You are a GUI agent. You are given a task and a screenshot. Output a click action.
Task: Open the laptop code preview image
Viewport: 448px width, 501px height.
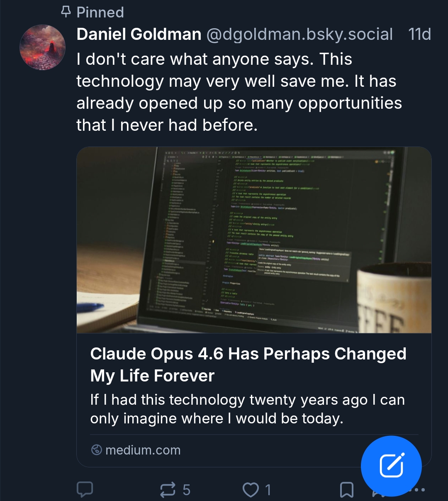point(254,240)
